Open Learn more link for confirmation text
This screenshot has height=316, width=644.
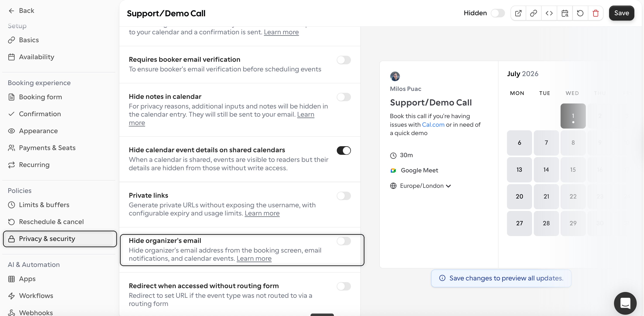pyautogui.click(x=281, y=32)
